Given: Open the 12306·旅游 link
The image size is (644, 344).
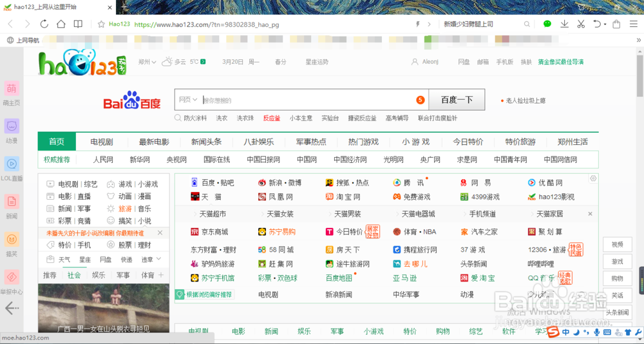Looking at the screenshot, I should [x=547, y=249].
